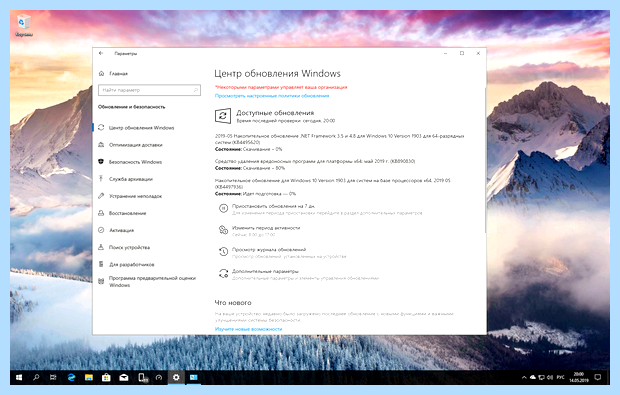Open the Главная home page
The height and width of the screenshot is (395, 620).
click(x=113, y=74)
